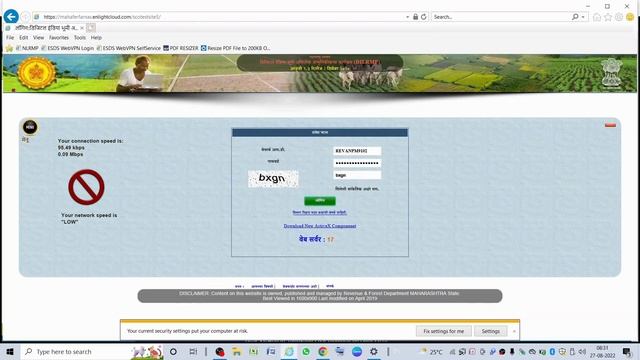640x360 pixels.
Task: Open the underlined link below green button
Action: pyautogui.click(x=320, y=212)
